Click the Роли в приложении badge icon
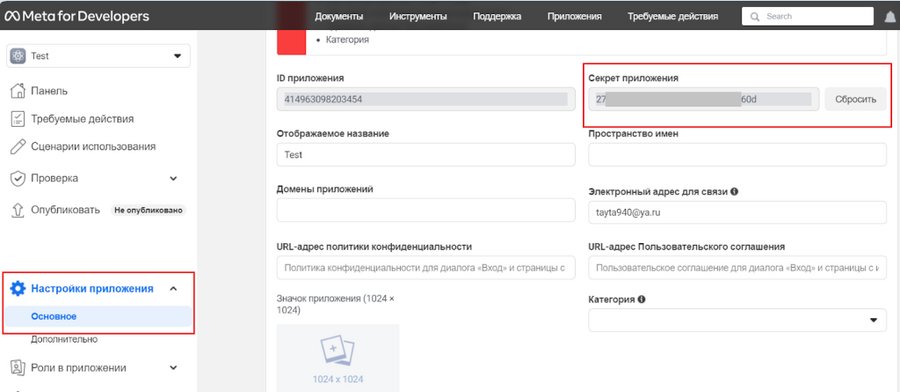 coord(18,368)
